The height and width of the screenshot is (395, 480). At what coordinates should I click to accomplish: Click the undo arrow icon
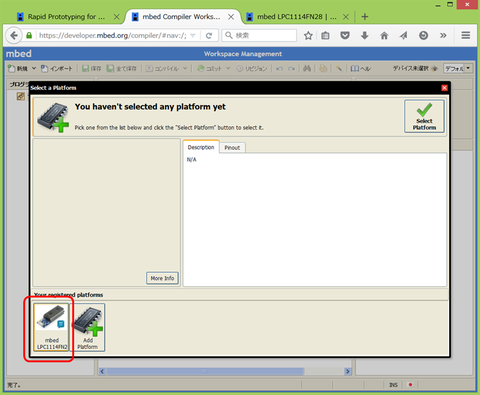pos(280,69)
